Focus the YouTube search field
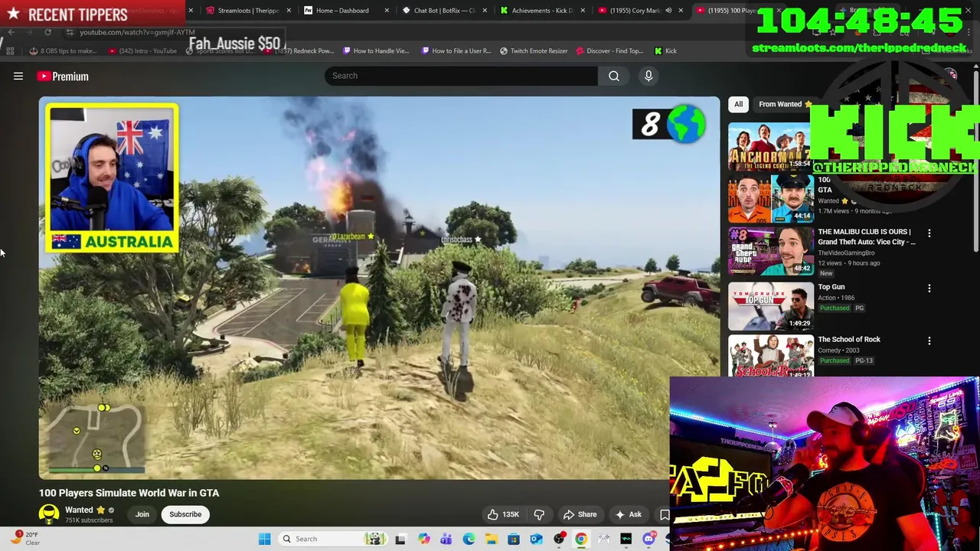Screen dimensions: 980x551 tap(461, 76)
